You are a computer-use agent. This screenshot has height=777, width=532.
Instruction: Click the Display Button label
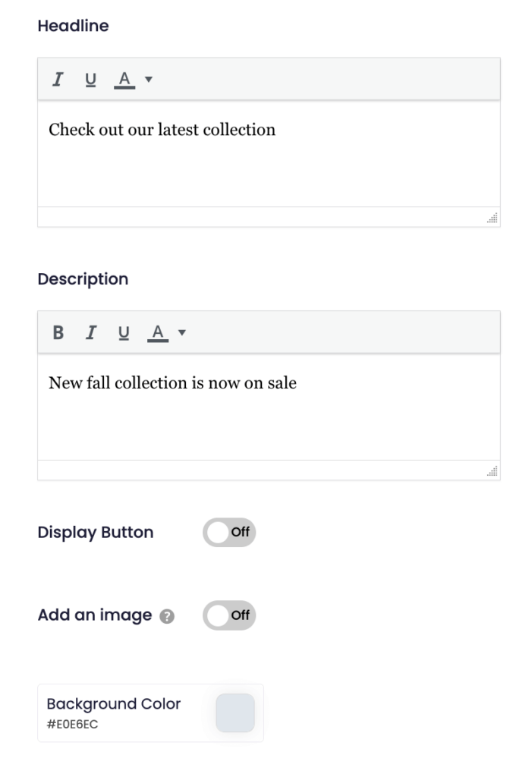[96, 532]
